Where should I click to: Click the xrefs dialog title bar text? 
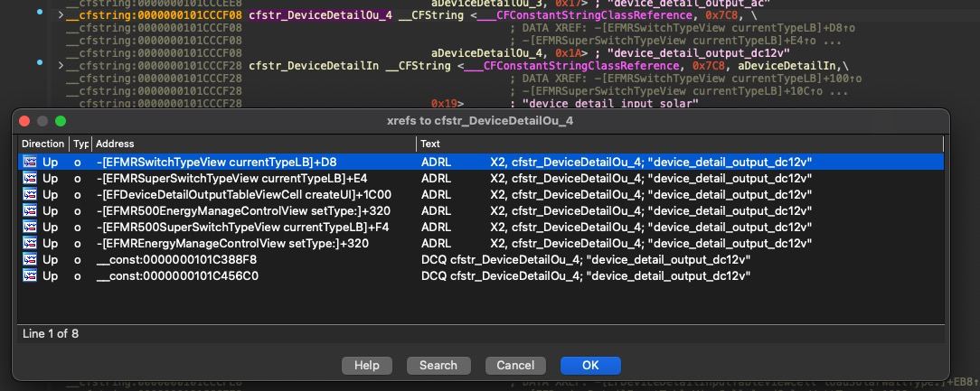tap(480, 121)
